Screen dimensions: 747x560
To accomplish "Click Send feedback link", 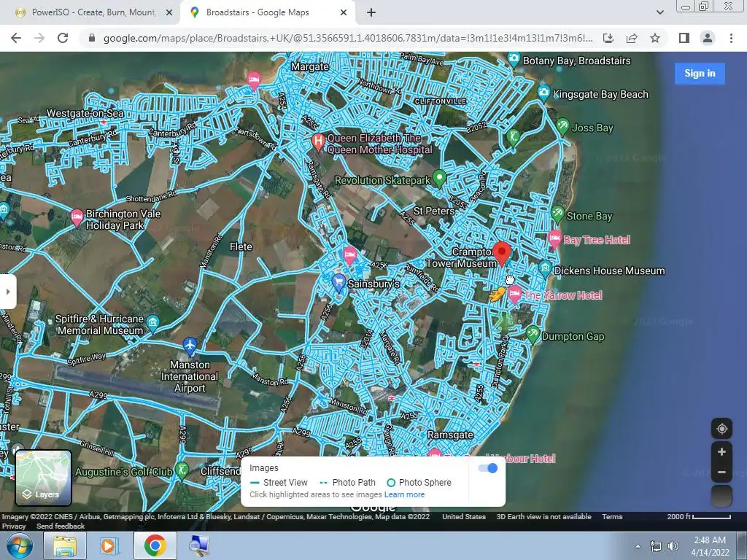I will 61,526.
